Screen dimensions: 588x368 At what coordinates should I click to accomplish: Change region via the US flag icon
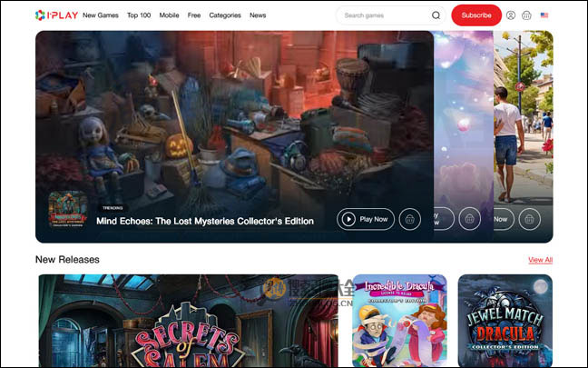point(544,15)
